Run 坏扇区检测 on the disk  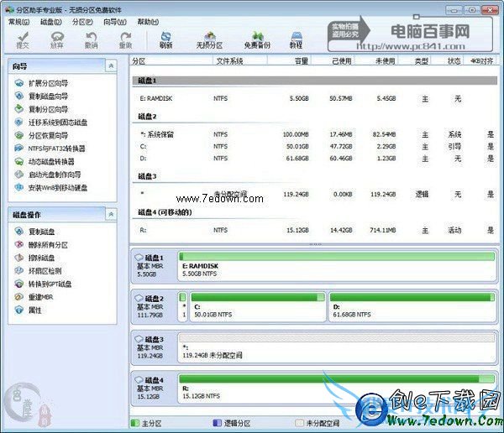click(39, 271)
